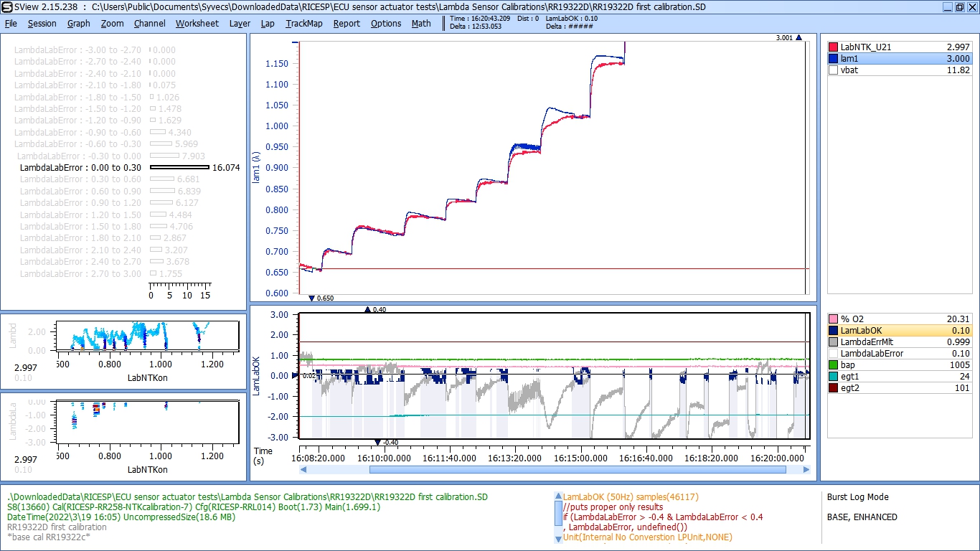980x551 pixels.
Task: Open the Channel menu
Action: (149, 23)
